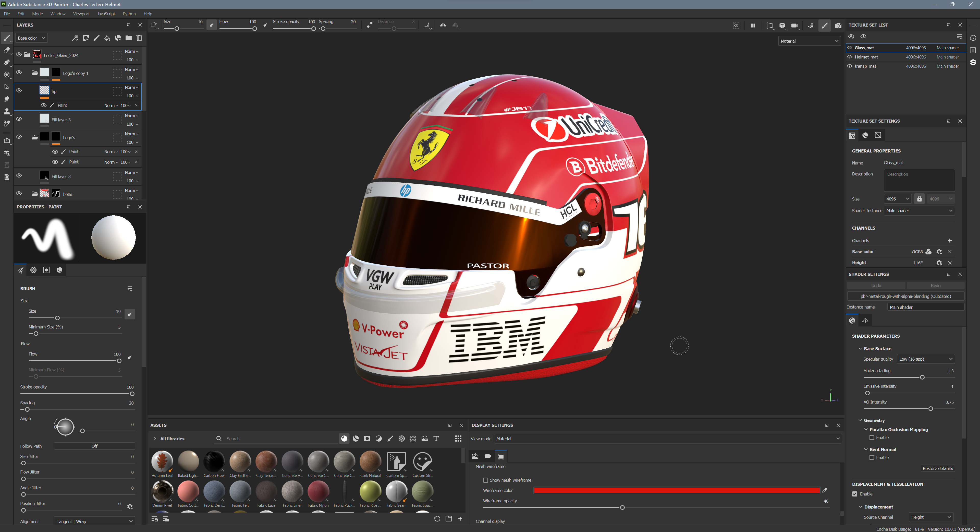Open the Source Channel Height dropdown

click(931, 517)
